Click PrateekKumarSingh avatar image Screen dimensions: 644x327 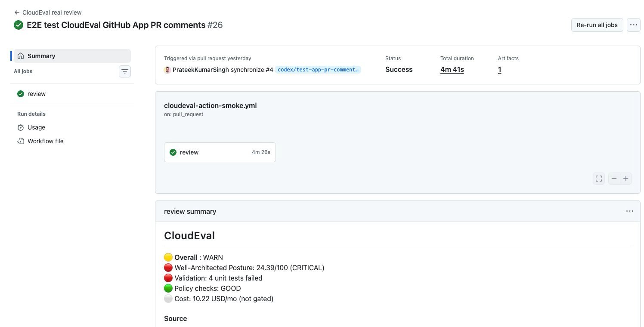point(167,70)
